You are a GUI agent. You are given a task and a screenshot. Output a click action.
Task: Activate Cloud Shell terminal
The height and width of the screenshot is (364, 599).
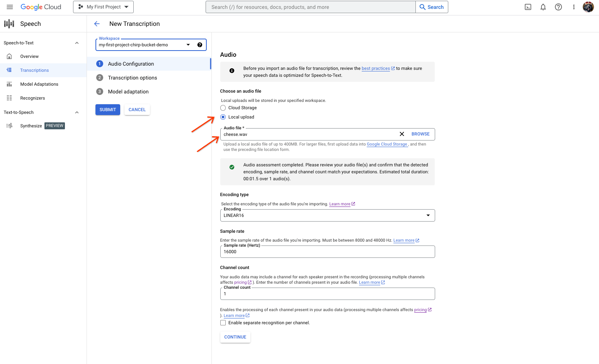click(528, 7)
